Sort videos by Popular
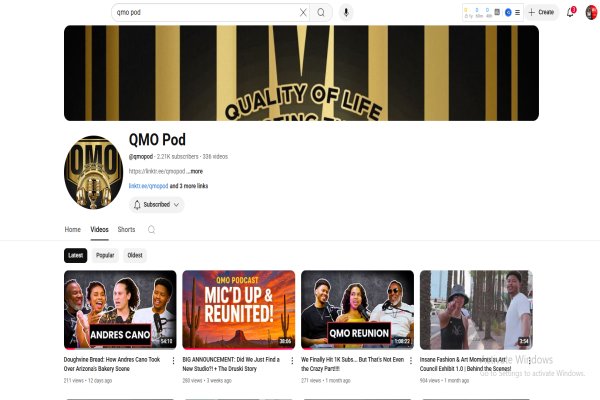Image resolution: width=600 pixels, height=400 pixels. coord(105,255)
